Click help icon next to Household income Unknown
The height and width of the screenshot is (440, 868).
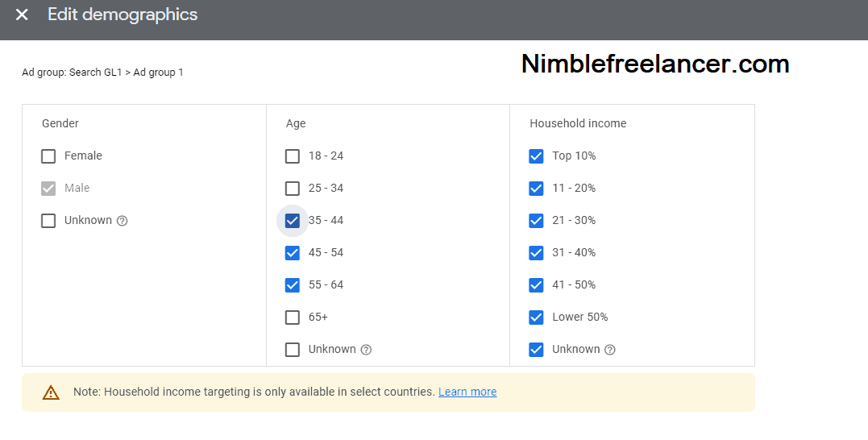[x=610, y=350]
